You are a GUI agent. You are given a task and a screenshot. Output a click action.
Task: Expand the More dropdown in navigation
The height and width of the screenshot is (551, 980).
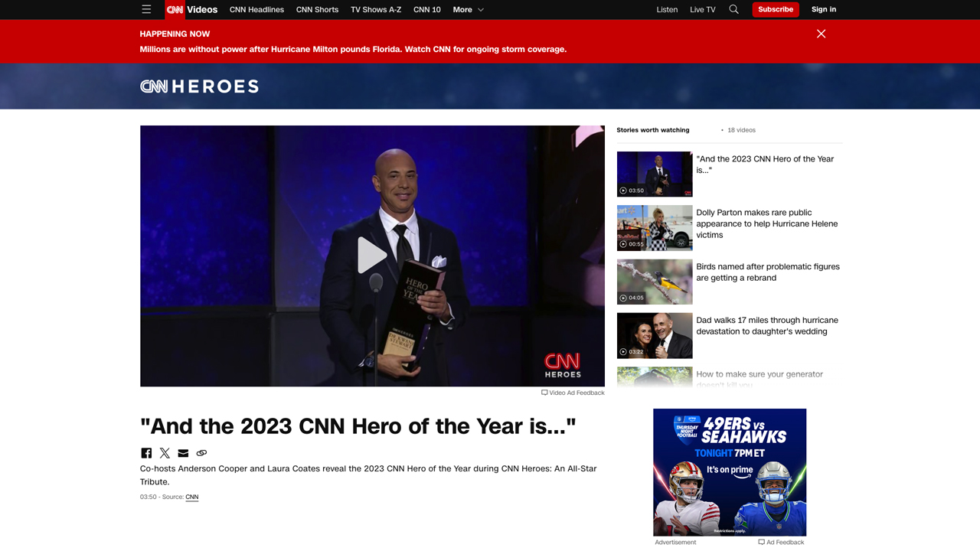pyautogui.click(x=468, y=9)
